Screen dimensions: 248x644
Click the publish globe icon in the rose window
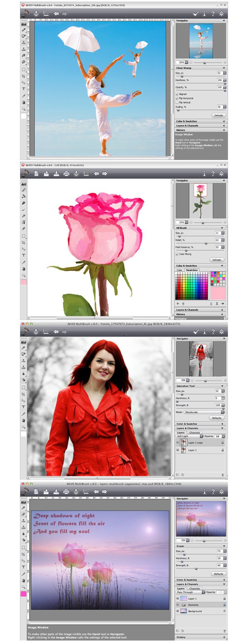coord(76,174)
